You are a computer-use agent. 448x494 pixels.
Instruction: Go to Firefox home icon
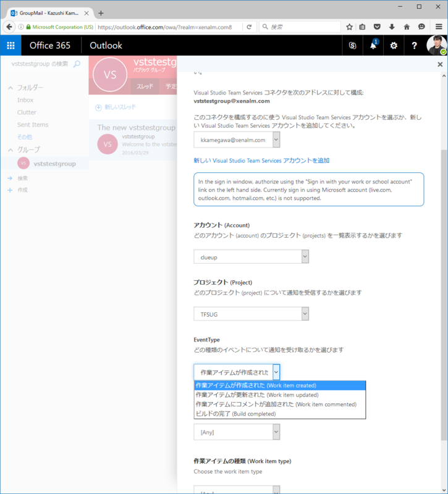[407, 27]
